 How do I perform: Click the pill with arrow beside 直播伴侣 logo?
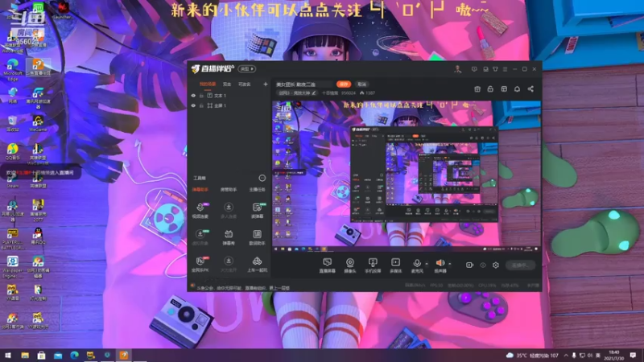pyautogui.click(x=247, y=69)
